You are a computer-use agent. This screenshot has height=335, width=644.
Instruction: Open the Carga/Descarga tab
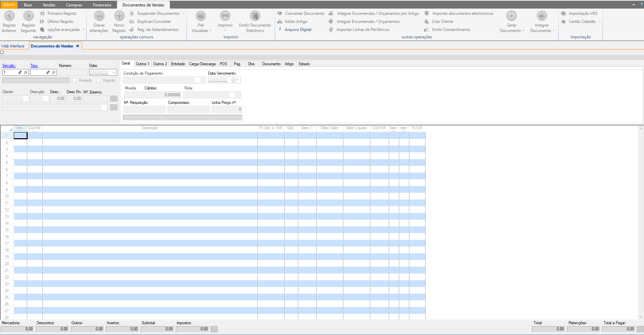coord(202,64)
